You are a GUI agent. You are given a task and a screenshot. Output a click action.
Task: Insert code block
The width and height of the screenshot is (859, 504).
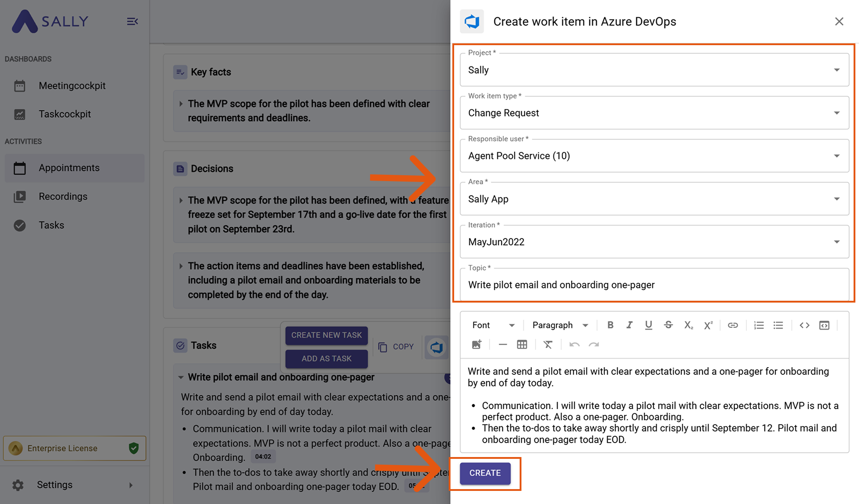[824, 325]
